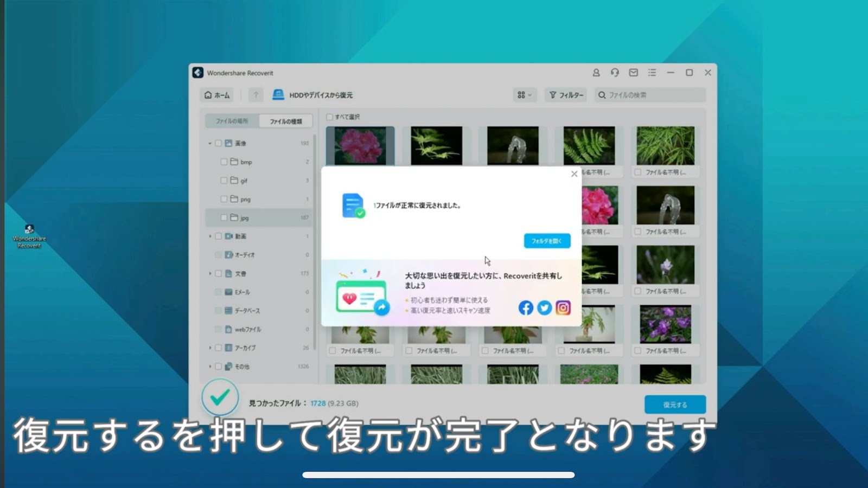The image size is (868, 488).
Task: Open the mail feedback icon
Action: tap(633, 73)
